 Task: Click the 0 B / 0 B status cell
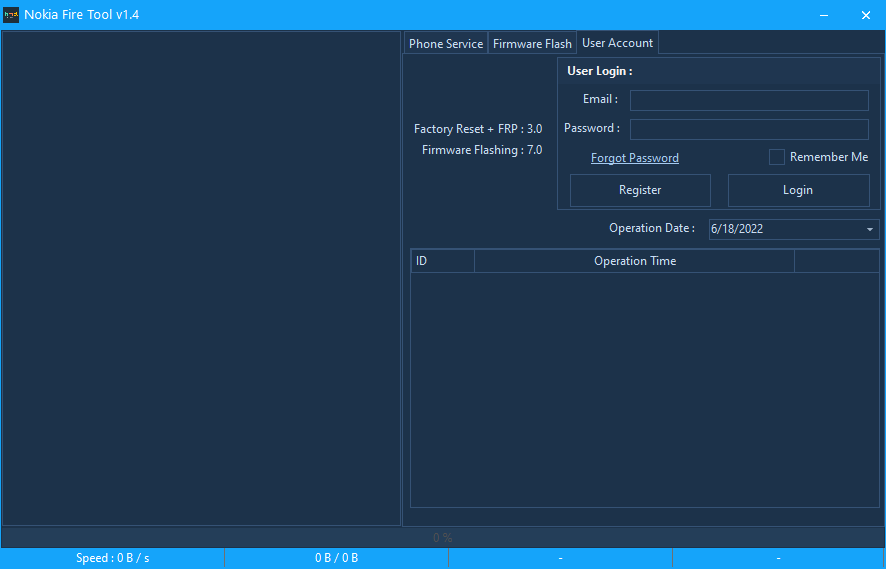336,558
